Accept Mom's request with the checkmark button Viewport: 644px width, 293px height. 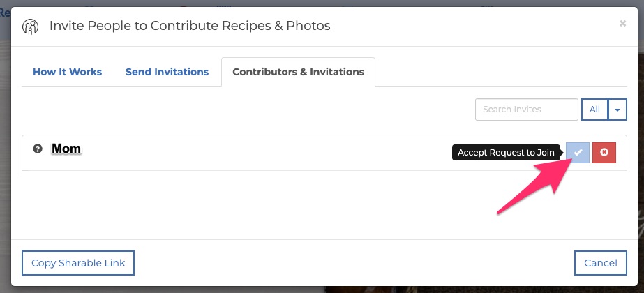click(x=578, y=153)
